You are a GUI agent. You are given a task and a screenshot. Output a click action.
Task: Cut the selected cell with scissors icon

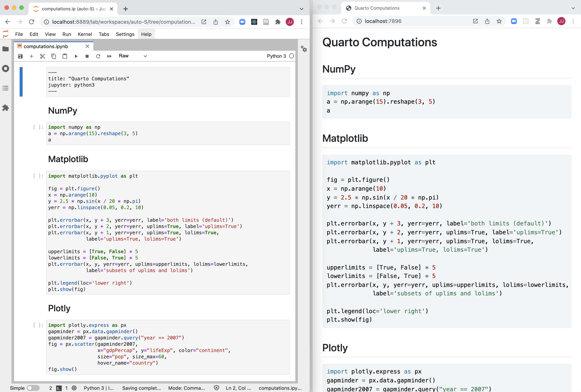[42, 56]
